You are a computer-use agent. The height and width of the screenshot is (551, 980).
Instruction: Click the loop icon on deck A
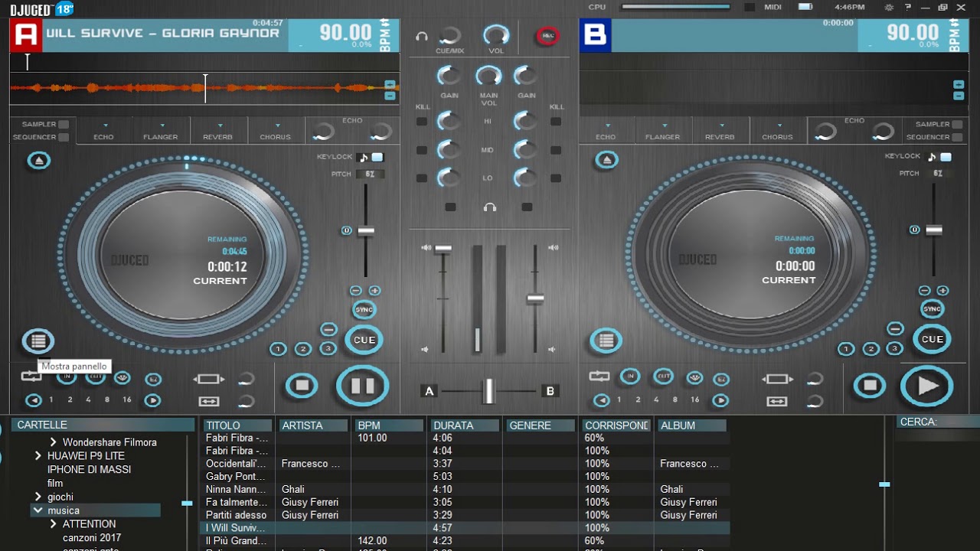31,376
